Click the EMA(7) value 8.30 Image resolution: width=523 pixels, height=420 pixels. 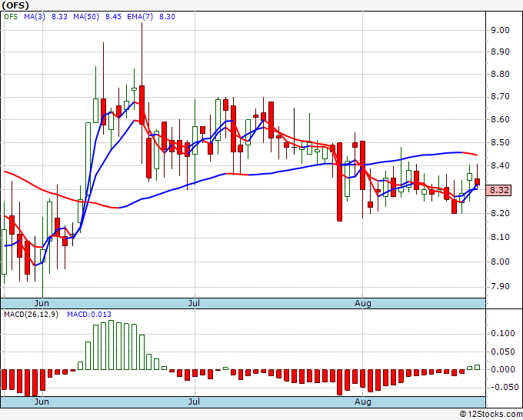[167, 17]
